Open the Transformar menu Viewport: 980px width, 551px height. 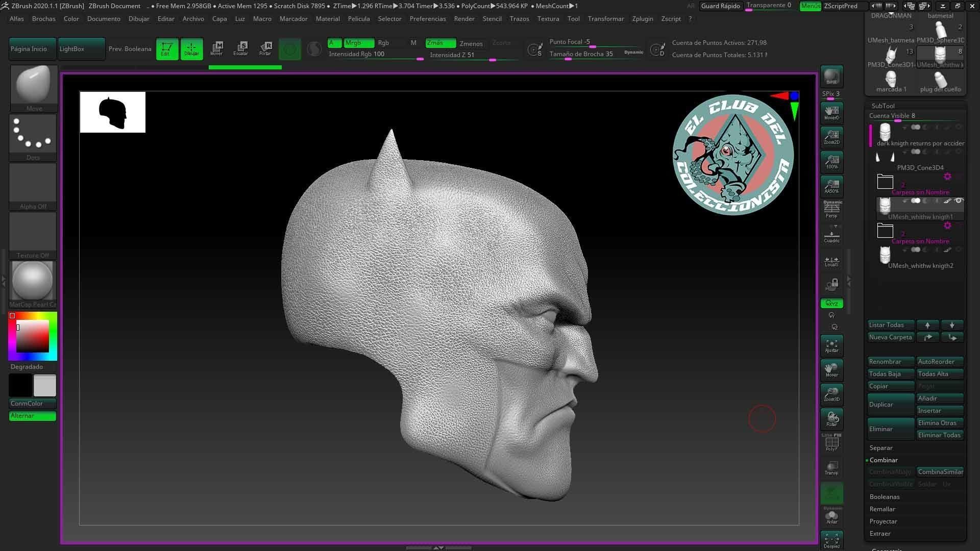pyautogui.click(x=605, y=19)
